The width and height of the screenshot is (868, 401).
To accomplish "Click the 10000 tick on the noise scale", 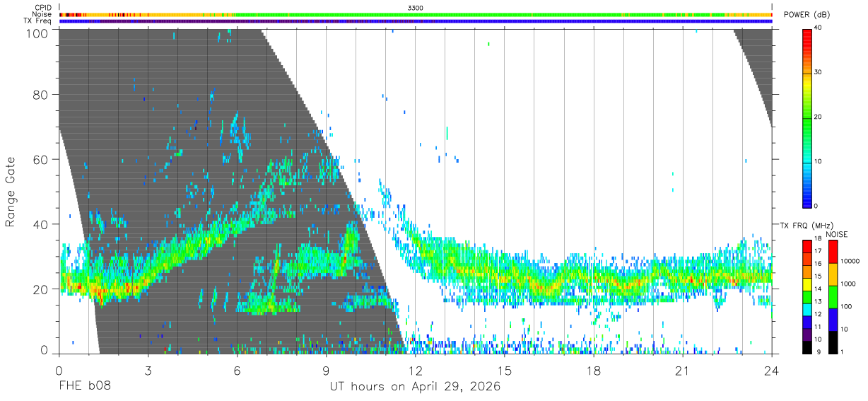I will [850, 261].
